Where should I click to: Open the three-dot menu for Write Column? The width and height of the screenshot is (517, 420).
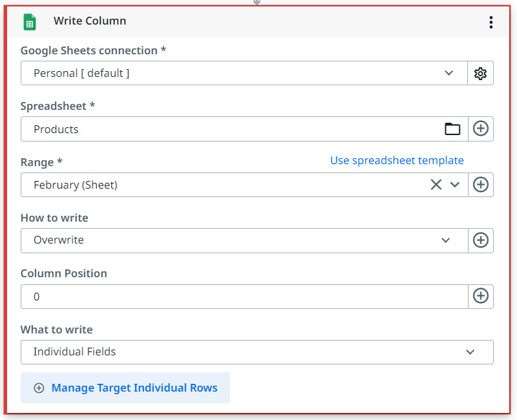click(491, 23)
